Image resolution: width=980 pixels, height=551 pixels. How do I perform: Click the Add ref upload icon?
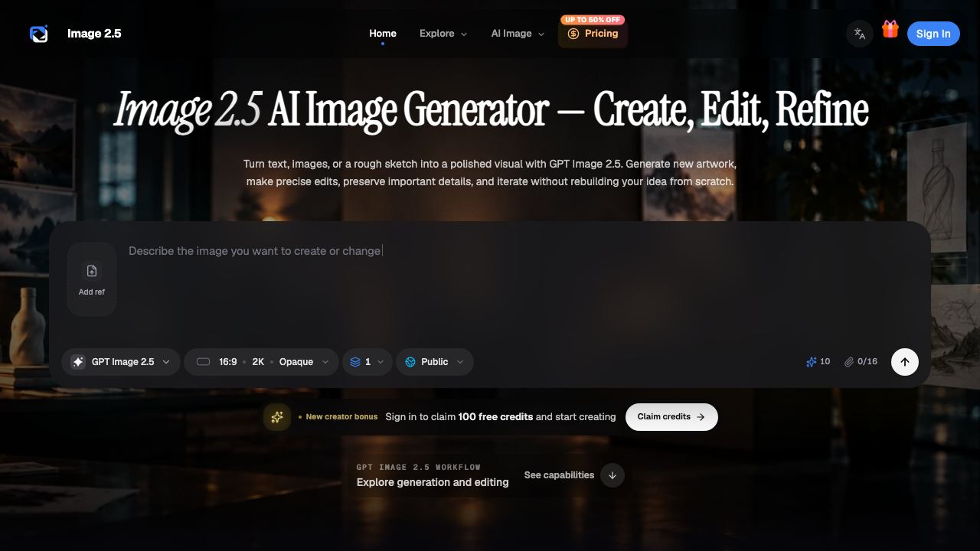92,271
